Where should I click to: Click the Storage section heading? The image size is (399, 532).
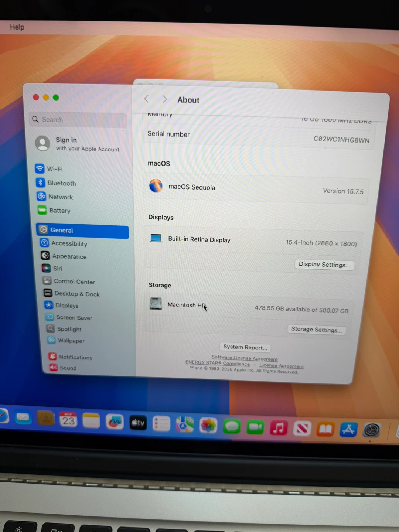click(x=160, y=285)
